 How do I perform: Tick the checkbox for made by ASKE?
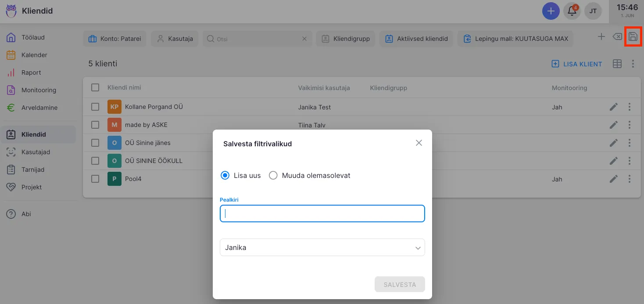(95, 125)
